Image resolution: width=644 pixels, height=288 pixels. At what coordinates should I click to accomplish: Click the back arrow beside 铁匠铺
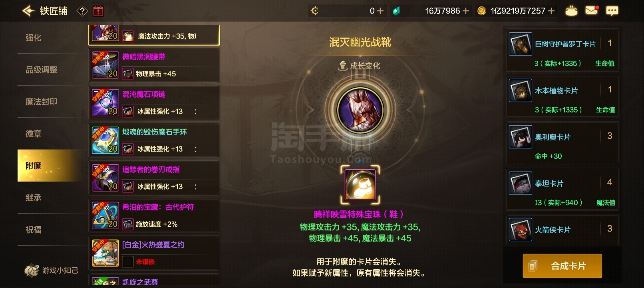28,11
